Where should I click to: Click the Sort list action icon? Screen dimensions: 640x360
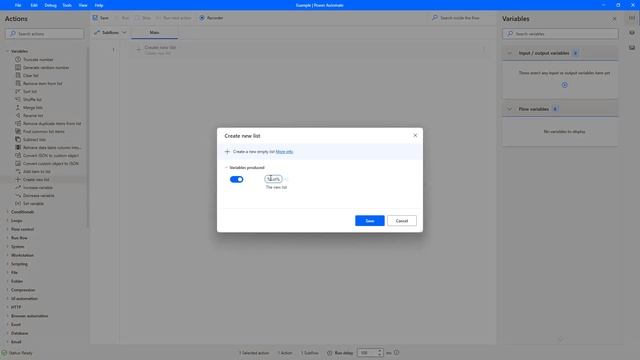[x=18, y=91]
